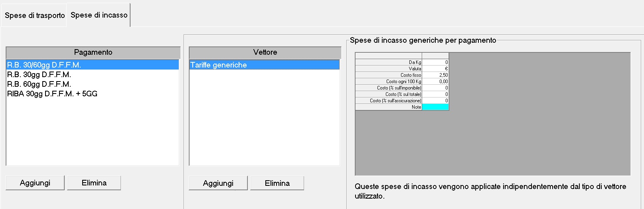Edit the Da Kg value cell
644x209 pixels.
pos(435,62)
